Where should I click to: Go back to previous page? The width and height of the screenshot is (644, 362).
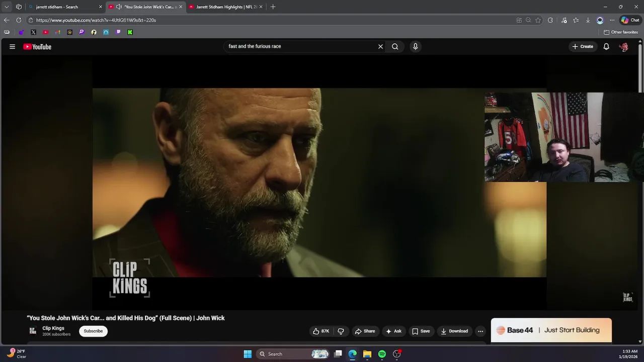click(7, 20)
